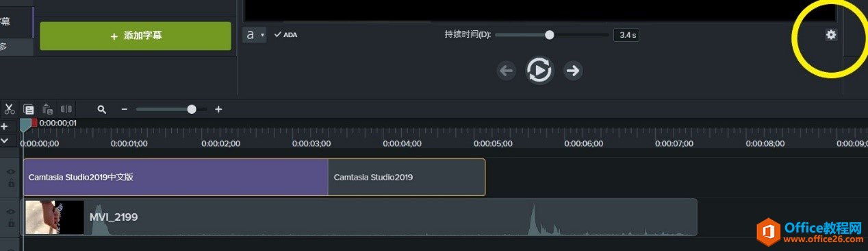Click the red playhead out-point handle
Screen dimensions: 868x251
(x=34, y=123)
